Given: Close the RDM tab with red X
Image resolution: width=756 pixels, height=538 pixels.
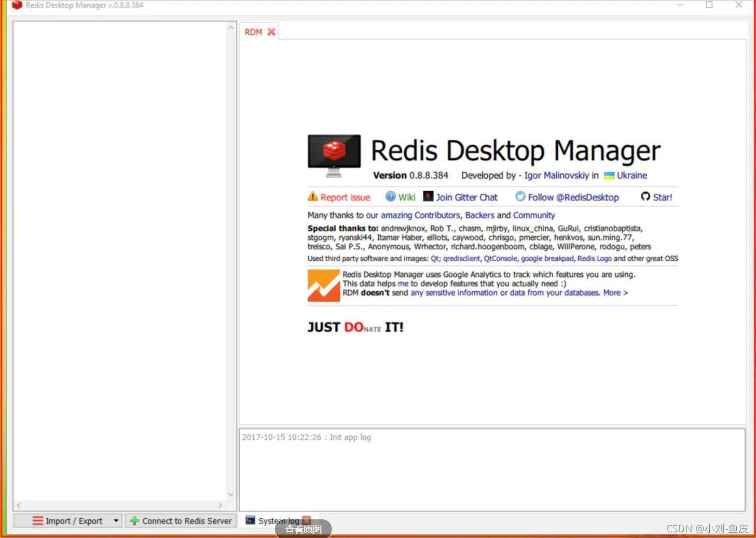Looking at the screenshot, I should (x=271, y=32).
